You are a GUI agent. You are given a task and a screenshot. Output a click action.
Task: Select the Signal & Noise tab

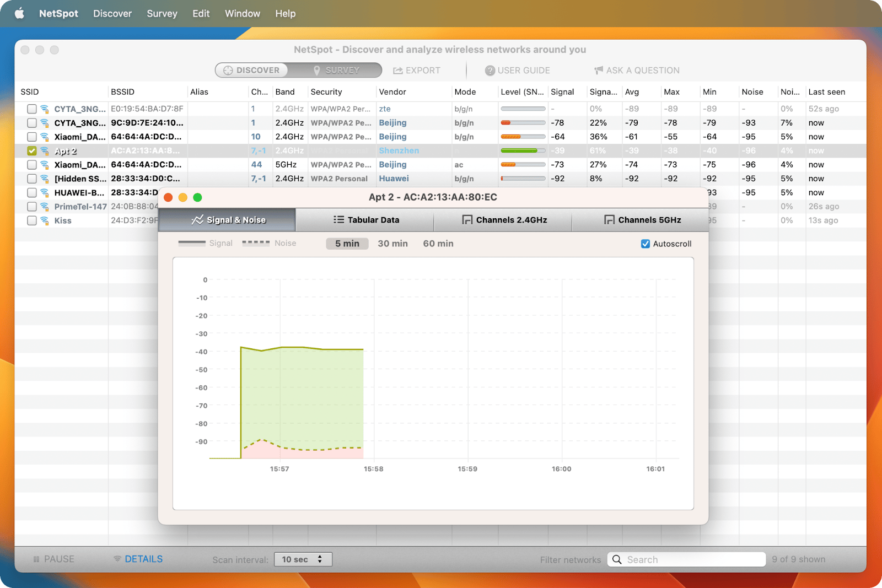tap(227, 220)
